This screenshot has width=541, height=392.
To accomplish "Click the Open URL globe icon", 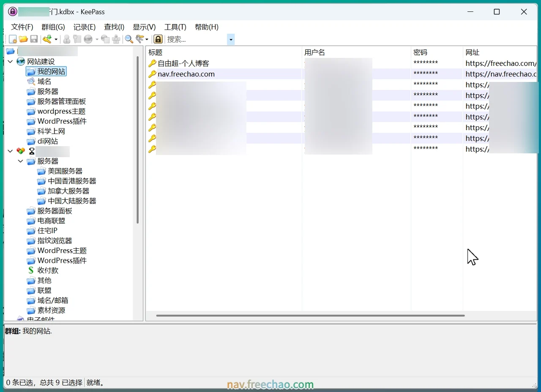I will tap(88, 39).
